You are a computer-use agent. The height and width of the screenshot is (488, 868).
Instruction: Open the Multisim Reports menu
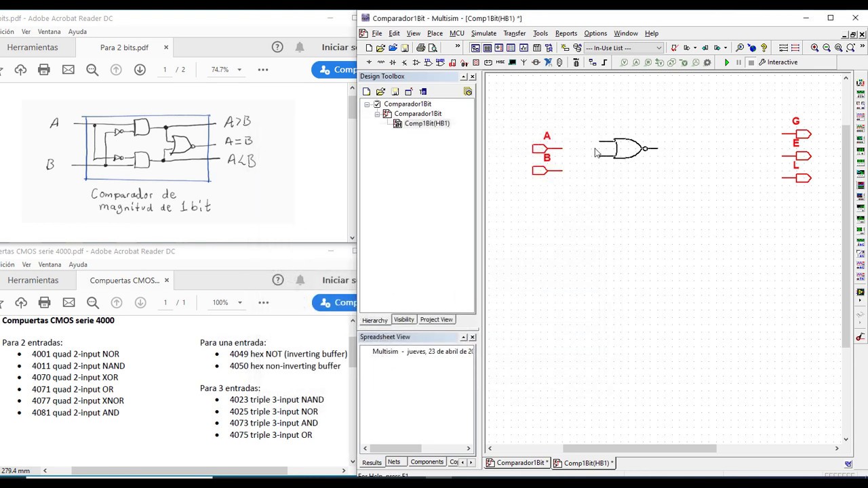(566, 33)
